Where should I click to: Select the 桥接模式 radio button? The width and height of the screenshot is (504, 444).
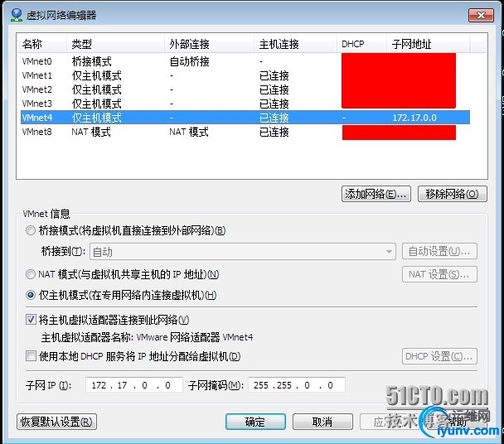pos(31,230)
